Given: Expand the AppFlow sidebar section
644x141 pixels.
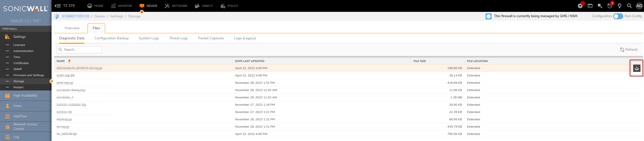Looking at the screenshot, I should [x=20, y=116].
